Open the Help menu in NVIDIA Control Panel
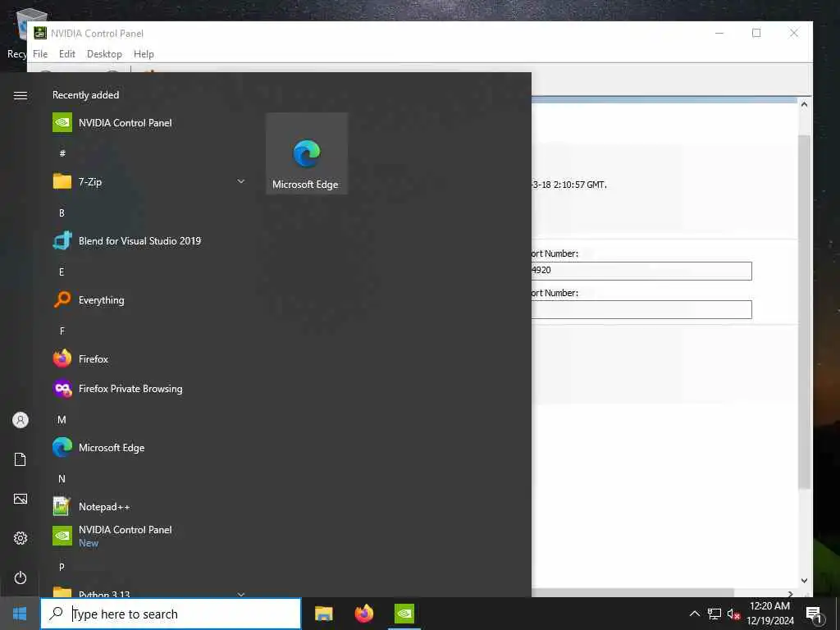The height and width of the screenshot is (630, 840). tap(144, 53)
